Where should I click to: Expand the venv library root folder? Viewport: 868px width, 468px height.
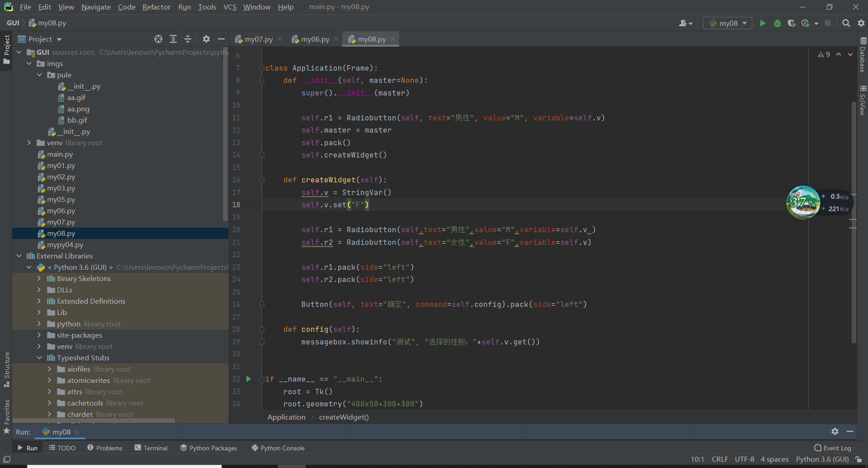click(x=29, y=143)
